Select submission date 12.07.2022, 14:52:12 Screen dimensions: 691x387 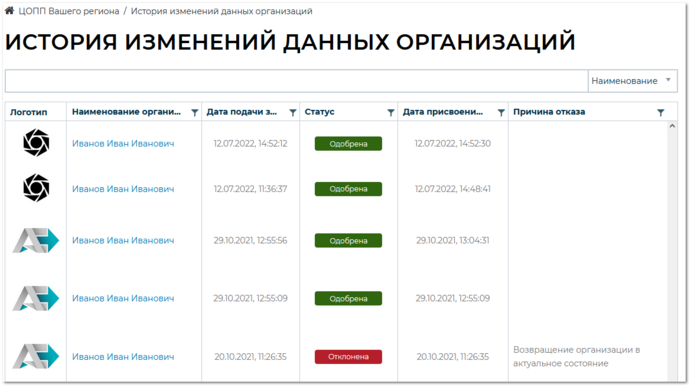click(250, 144)
